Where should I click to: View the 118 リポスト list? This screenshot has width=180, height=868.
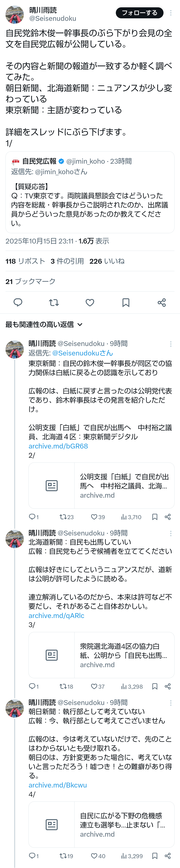[25, 261]
